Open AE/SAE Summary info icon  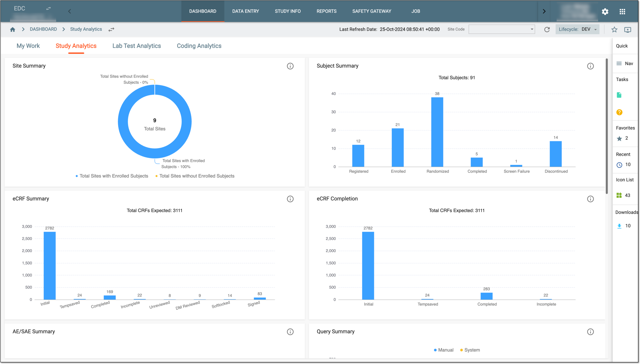click(x=290, y=332)
